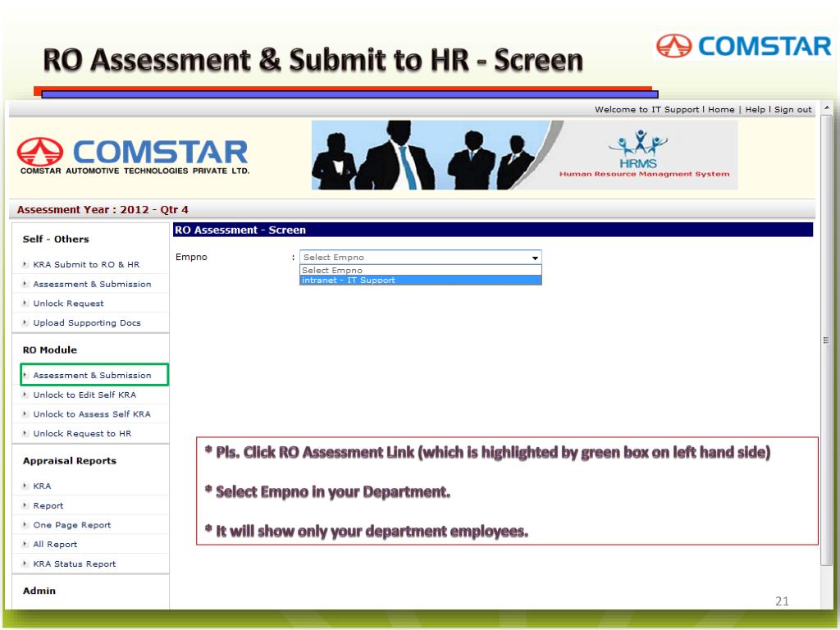This screenshot has height=630, width=840.
Task: Click the Empno dropdown arrow
Action: (x=535, y=258)
